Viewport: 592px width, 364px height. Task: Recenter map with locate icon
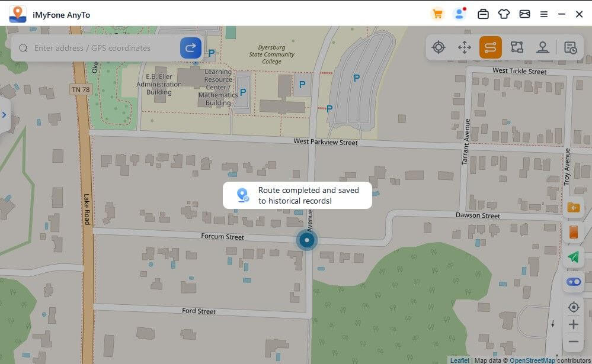point(573,307)
